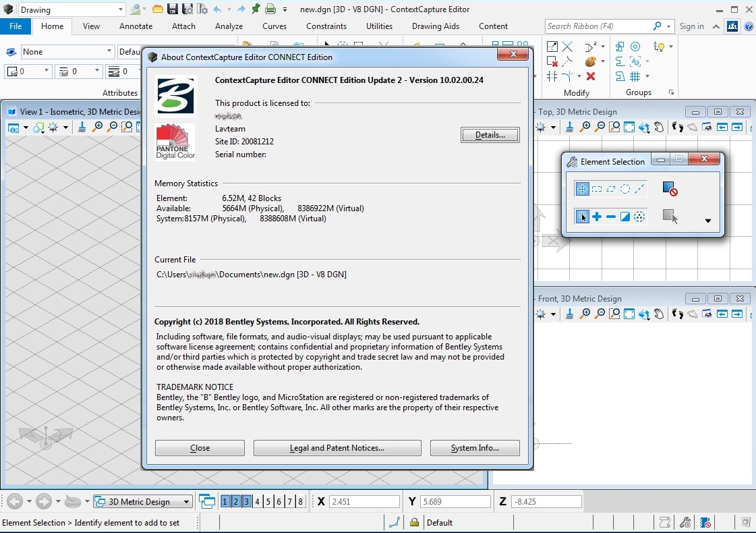Switch to the View ribbon tab
Screen dimensions: 756x533
click(x=91, y=26)
